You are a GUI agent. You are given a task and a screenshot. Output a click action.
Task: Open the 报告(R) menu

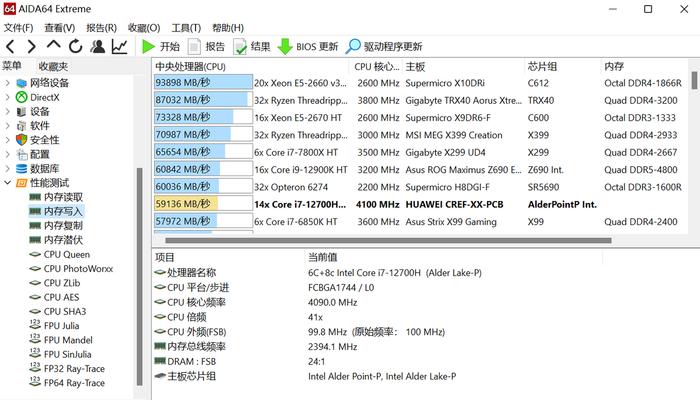(x=101, y=28)
